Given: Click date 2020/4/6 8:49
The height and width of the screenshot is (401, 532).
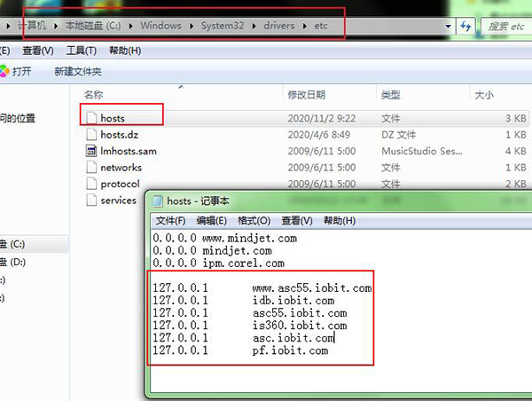Looking at the screenshot, I should click(x=319, y=135).
